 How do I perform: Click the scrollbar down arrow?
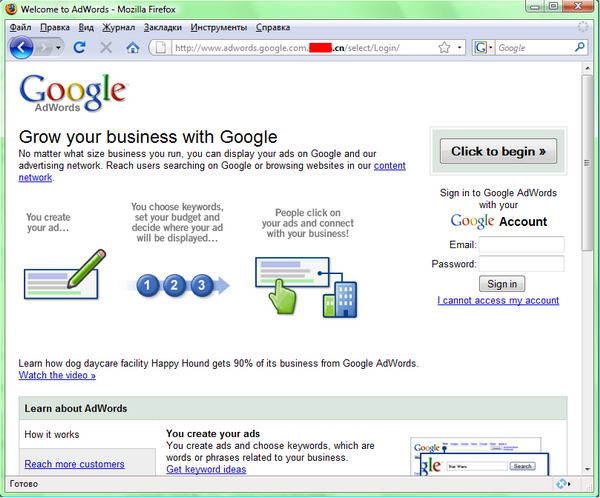click(587, 469)
